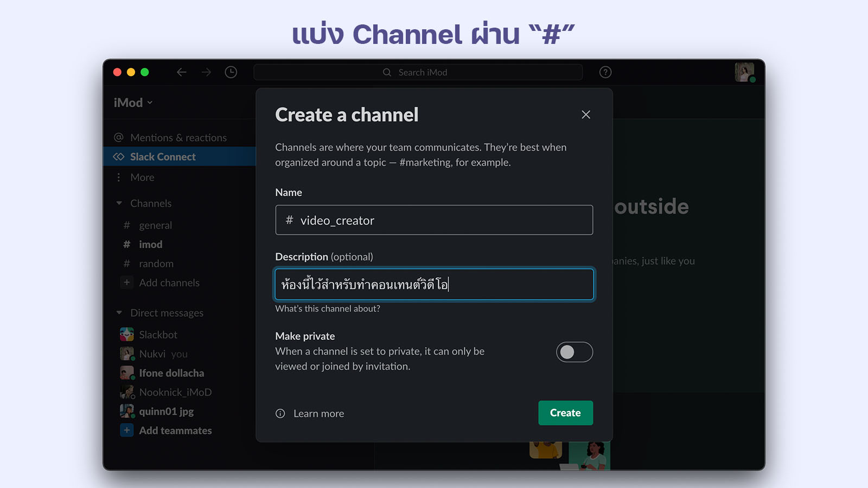Open the imod channel
The image size is (868, 488).
point(150,245)
